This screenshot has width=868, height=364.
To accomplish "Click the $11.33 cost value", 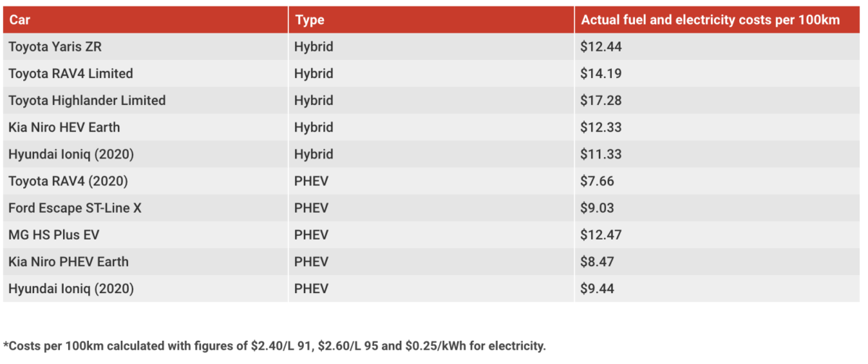I will coord(601,154).
